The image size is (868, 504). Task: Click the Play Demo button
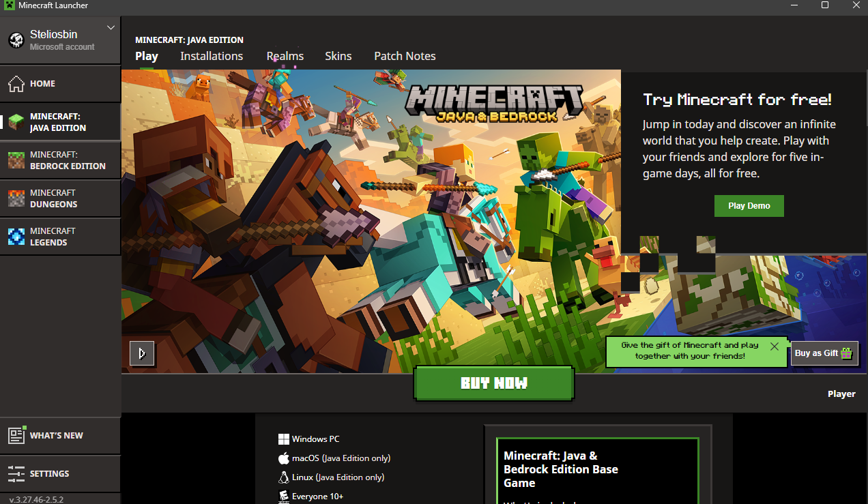click(749, 206)
